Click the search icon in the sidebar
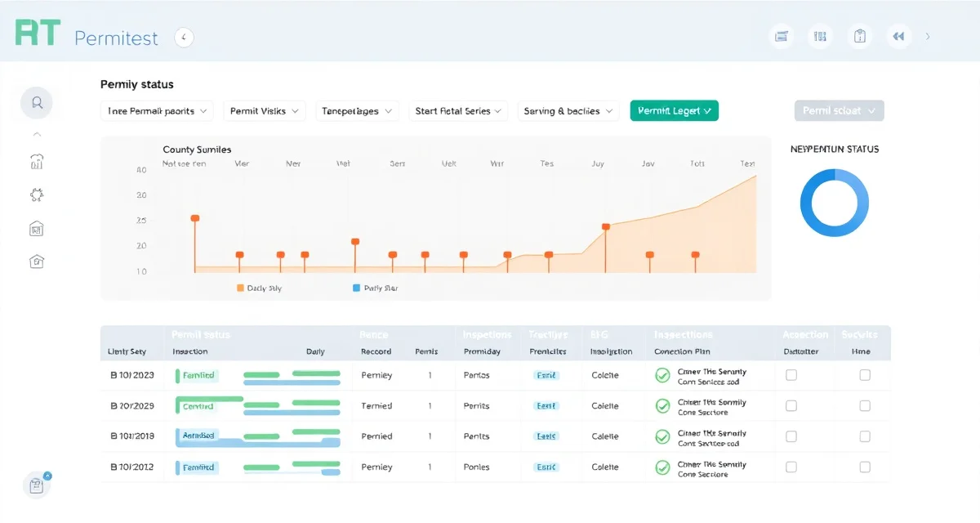 point(37,103)
